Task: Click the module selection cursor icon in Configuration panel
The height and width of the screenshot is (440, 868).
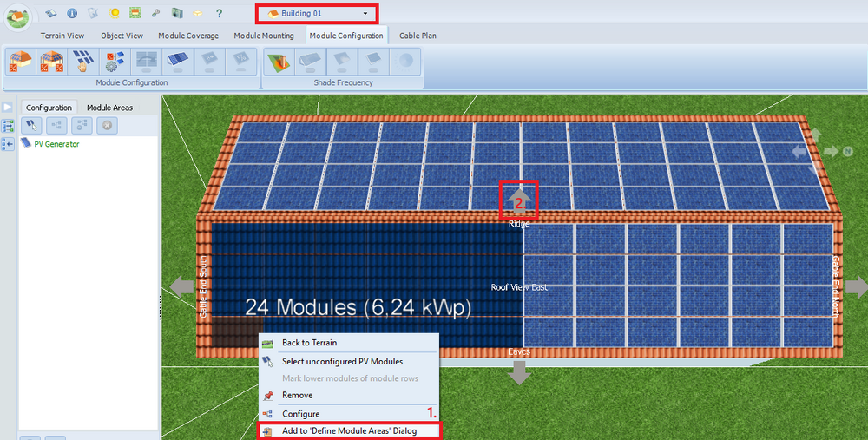Action: tap(33, 126)
